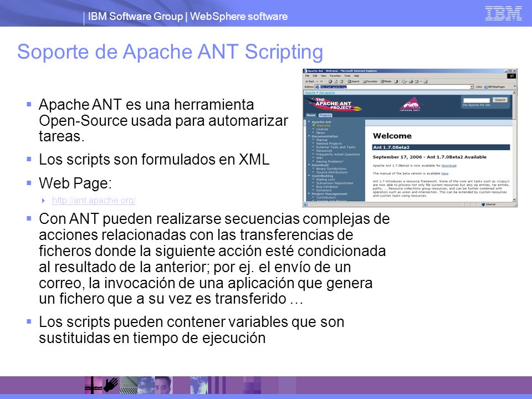Viewport: 532px width, 399px height.
Task: Click the 'Los scripts son formulados en XML' bullet
Action: (x=154, y=160)
